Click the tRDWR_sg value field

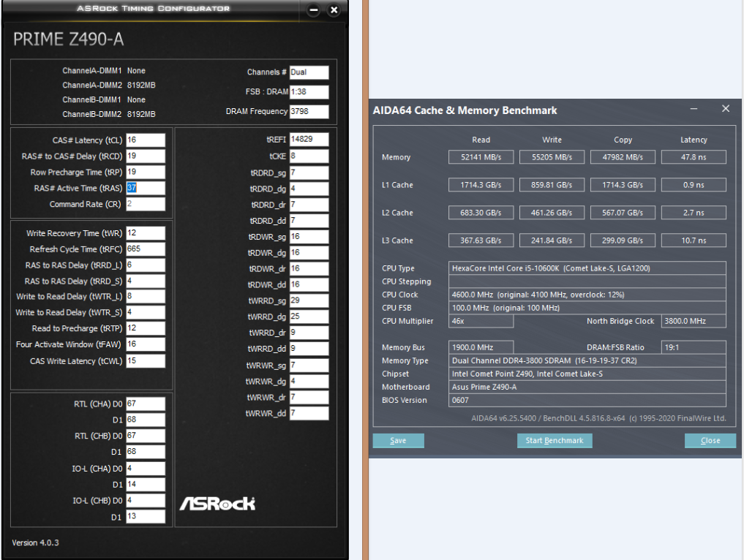click(309, 237)
